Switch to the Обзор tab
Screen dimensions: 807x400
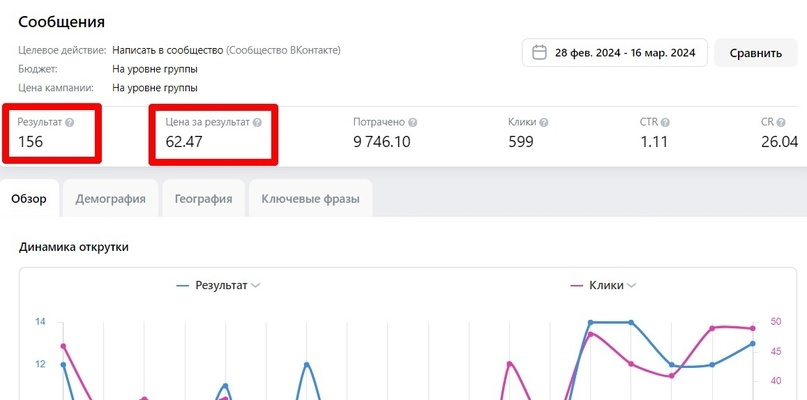[29, 199]
